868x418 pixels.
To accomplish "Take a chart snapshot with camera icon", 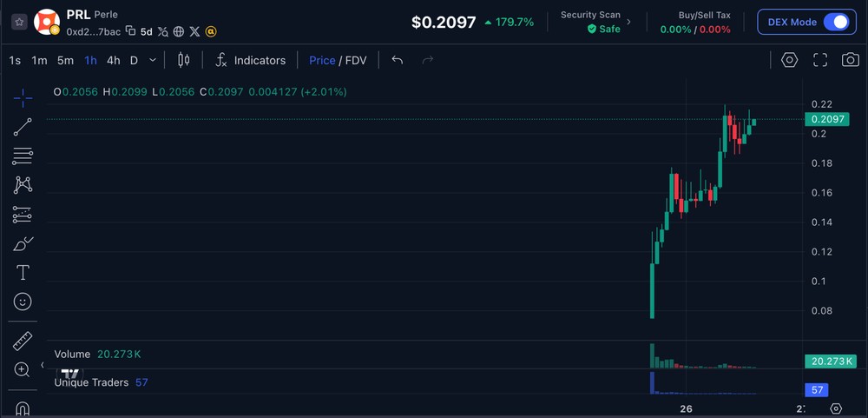I will coord(851,60).
